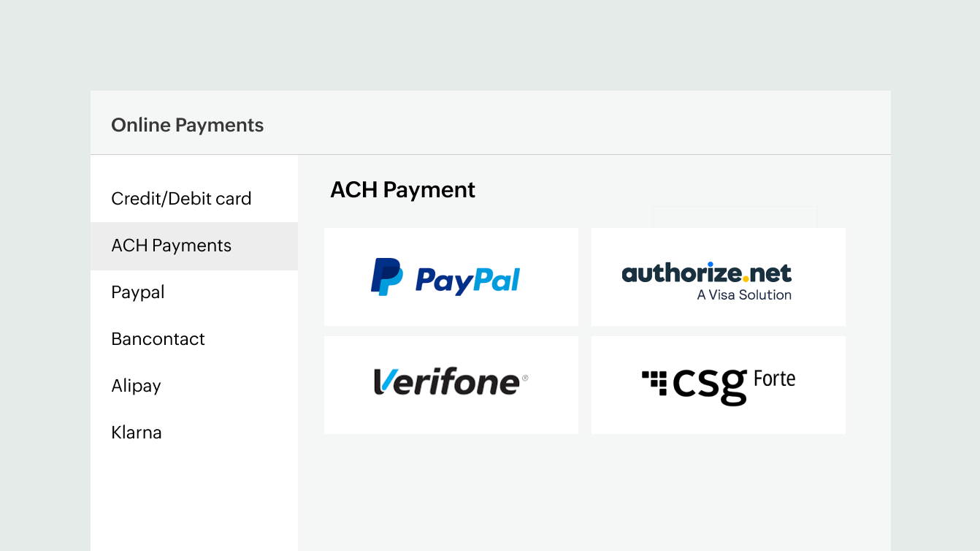Click the slanted V in Verifone logo
This screenshot has width=980, height=551.
[385, 382]
